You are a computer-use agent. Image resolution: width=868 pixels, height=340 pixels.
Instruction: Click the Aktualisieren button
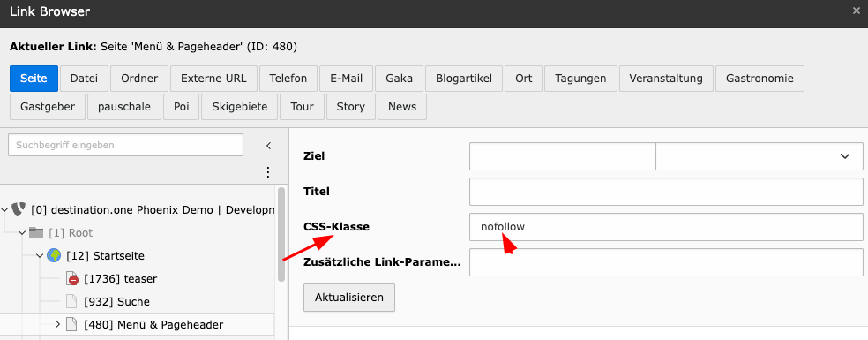348,298
